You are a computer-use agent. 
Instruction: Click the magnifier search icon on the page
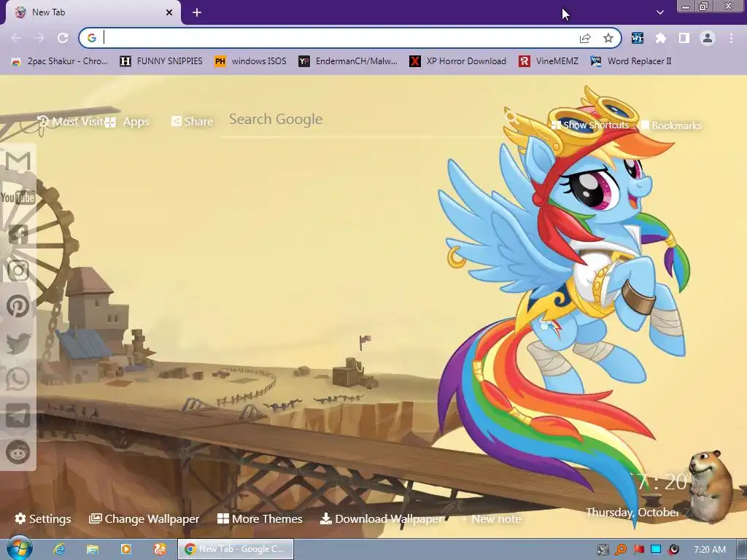tap(511, 117)
